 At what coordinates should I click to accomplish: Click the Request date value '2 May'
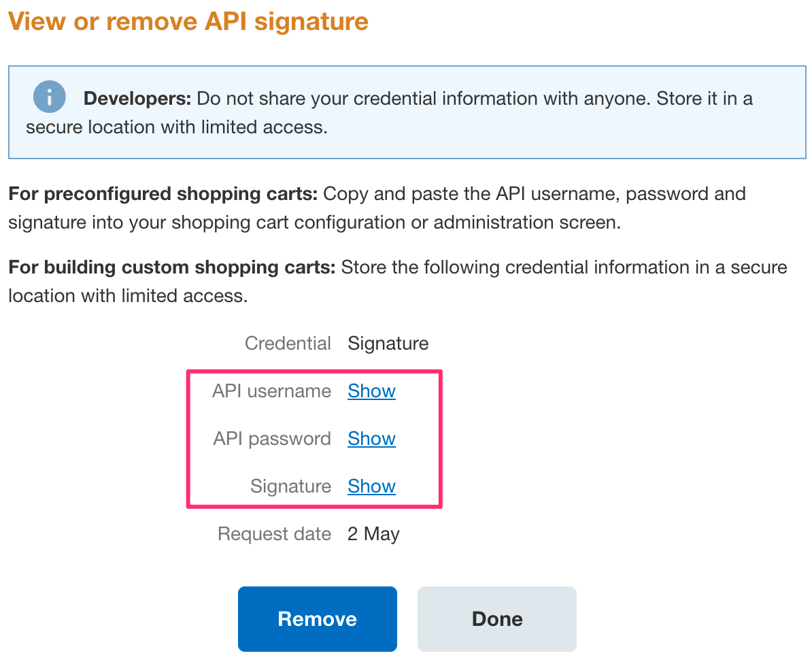coord(373,534)
